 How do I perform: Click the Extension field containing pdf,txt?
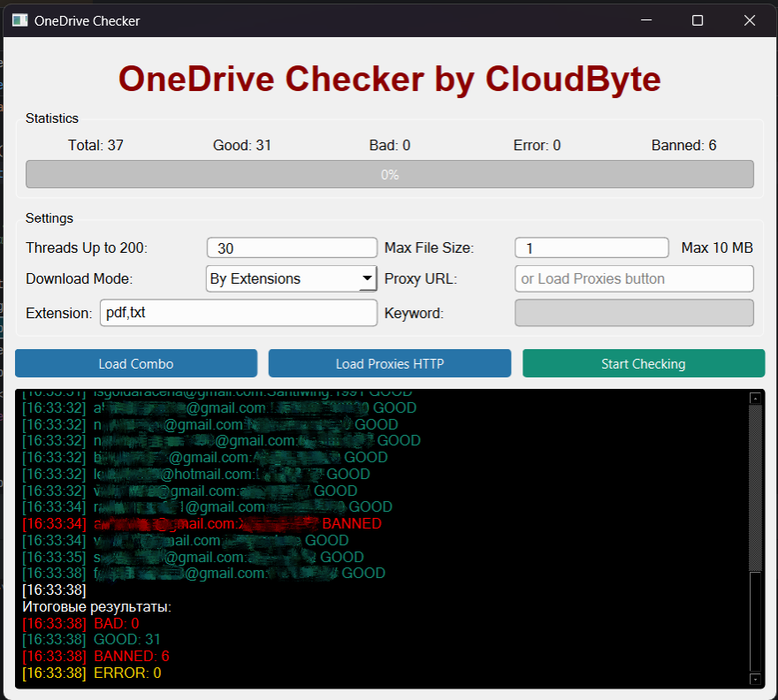[239, 313]
